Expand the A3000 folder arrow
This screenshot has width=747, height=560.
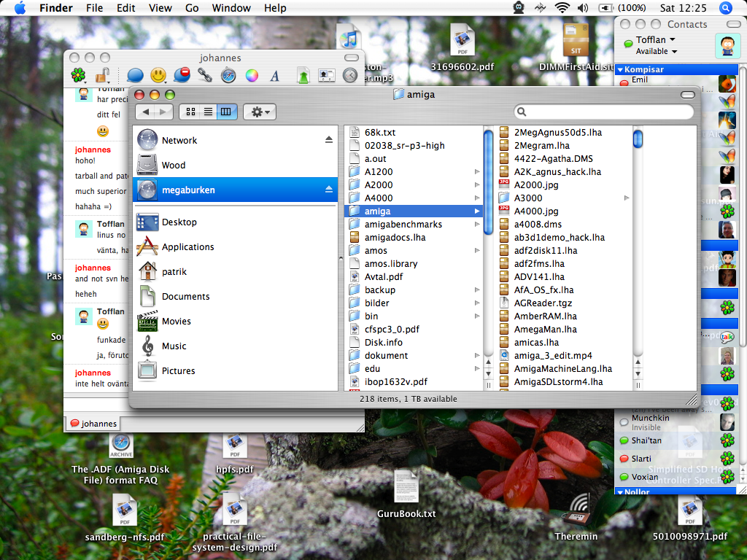click(627, 198)
